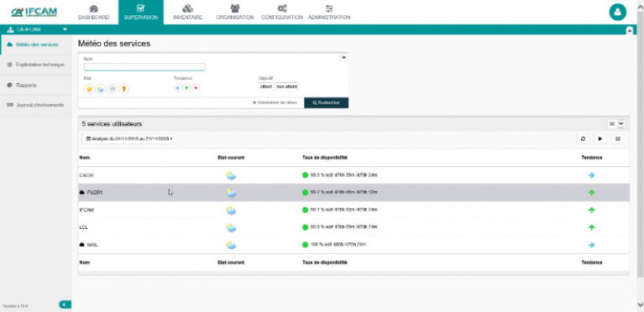
Task: Open the FILER1 service name
Action: click(x=95, y=193)
